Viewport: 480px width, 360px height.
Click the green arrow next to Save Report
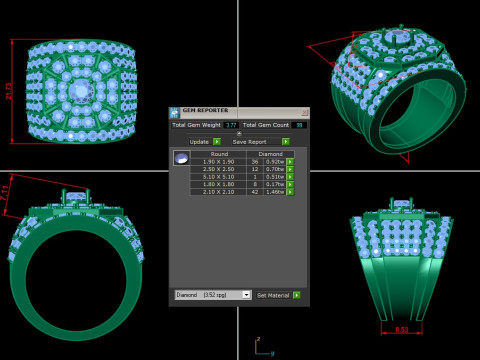tap(286, 142)
